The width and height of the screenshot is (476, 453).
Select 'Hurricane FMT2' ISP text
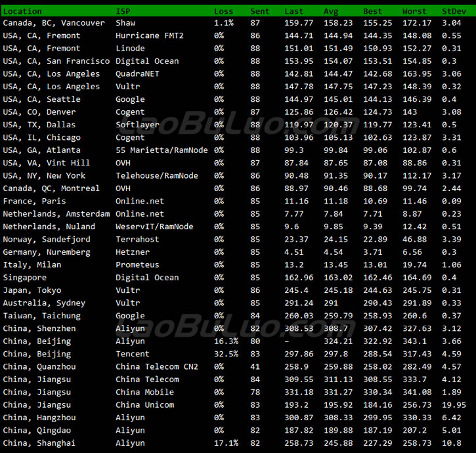(150, 36)
